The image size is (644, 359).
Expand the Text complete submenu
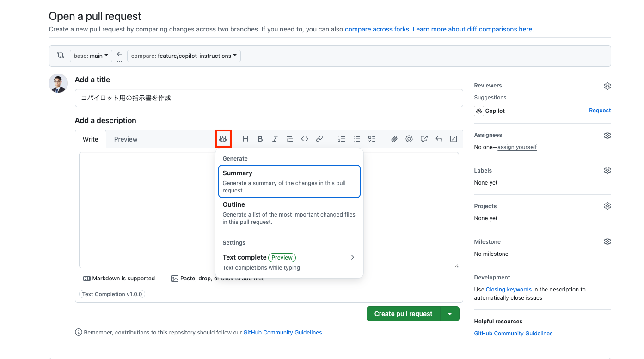point(289,262)
